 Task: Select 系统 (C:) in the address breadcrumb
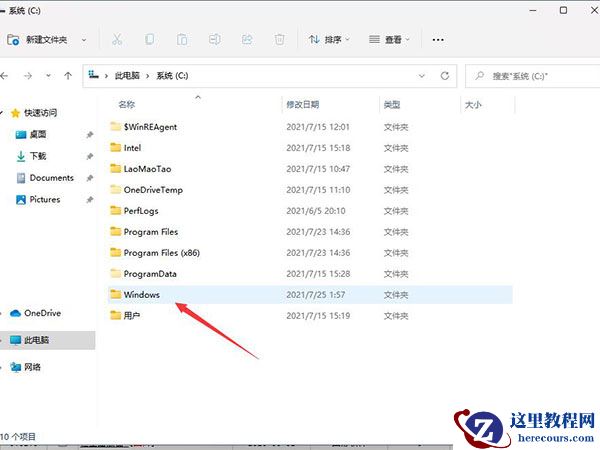coord(172,75)
